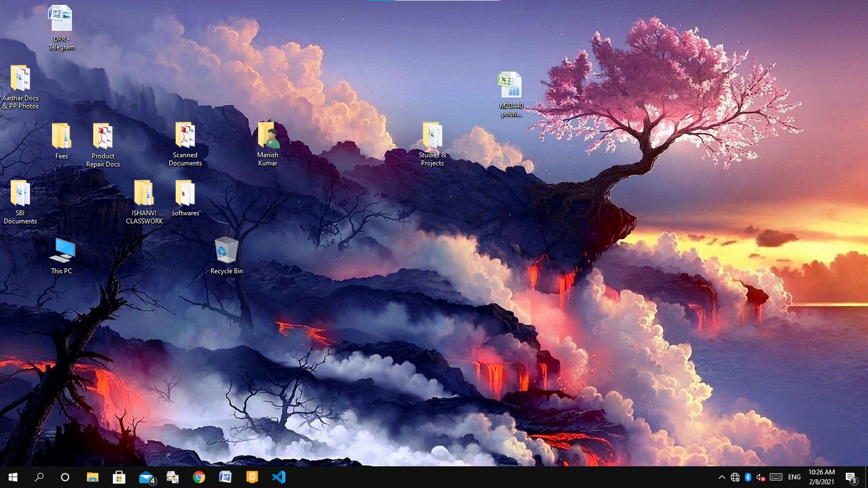Viewport: 868px width, 488px height.
Task: Open the Windows Start menu
Action: pyautogui.click(x=13, y=477)
